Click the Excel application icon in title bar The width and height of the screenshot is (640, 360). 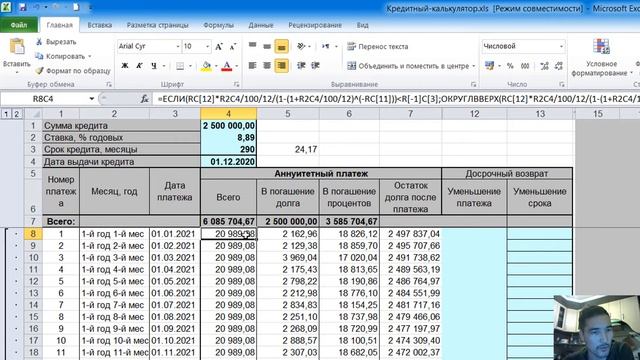coord(7,7)
